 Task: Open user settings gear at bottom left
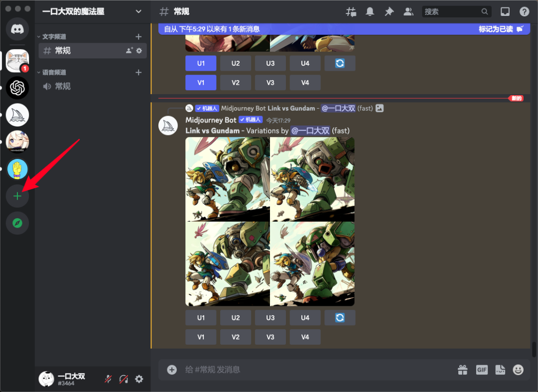pos(139,379)
